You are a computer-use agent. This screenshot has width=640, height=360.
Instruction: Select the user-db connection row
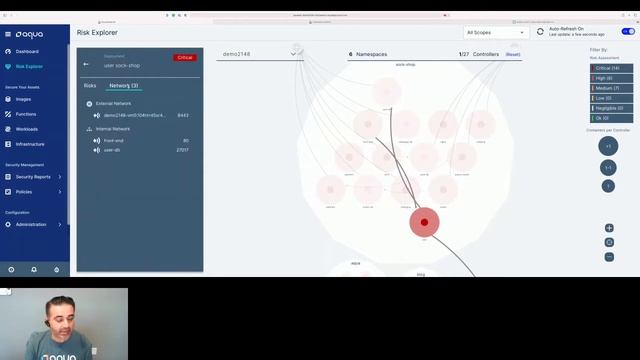(141, 150)
